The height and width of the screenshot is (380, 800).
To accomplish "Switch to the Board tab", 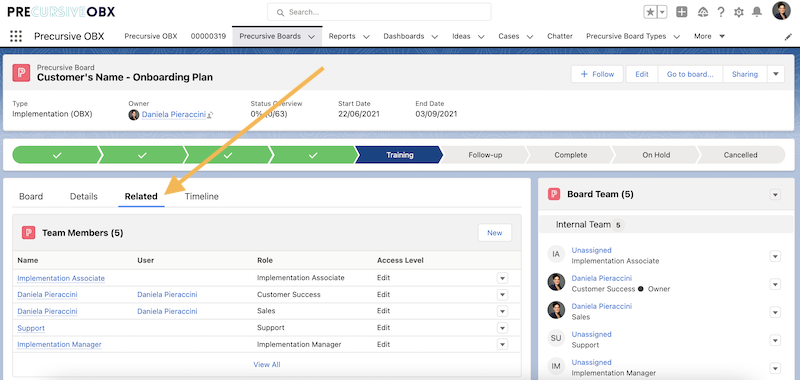I will (x=31, y=196).
